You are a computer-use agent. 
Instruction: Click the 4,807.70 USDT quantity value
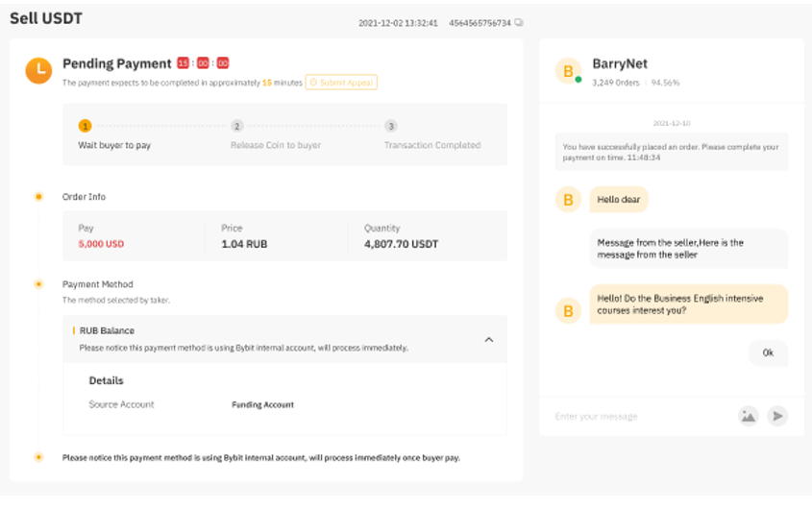(401, 244)
